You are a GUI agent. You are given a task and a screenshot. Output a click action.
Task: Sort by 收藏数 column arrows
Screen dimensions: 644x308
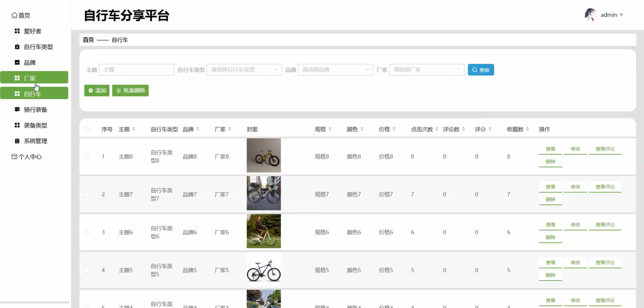coord(527,129)
